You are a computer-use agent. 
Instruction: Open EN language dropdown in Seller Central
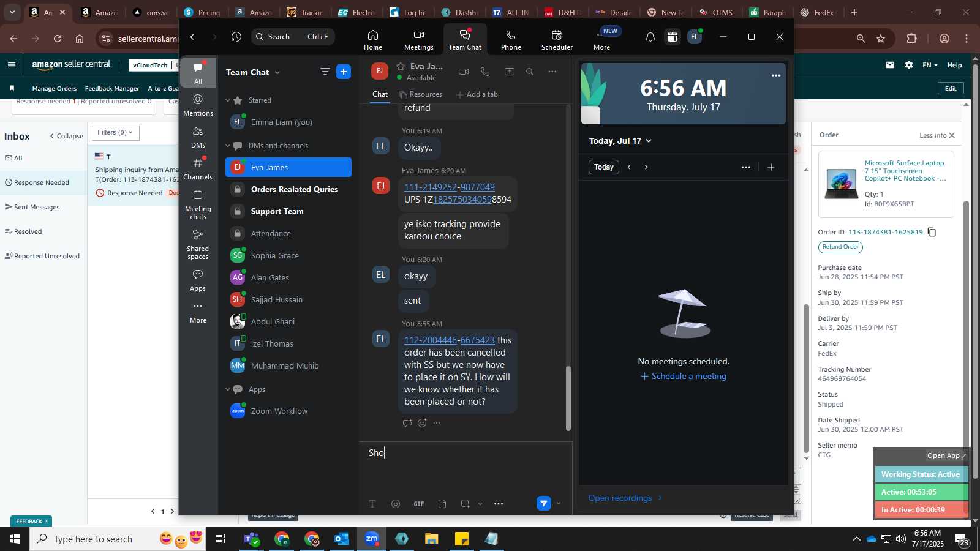pyautogui.click(x=930, y=65)
